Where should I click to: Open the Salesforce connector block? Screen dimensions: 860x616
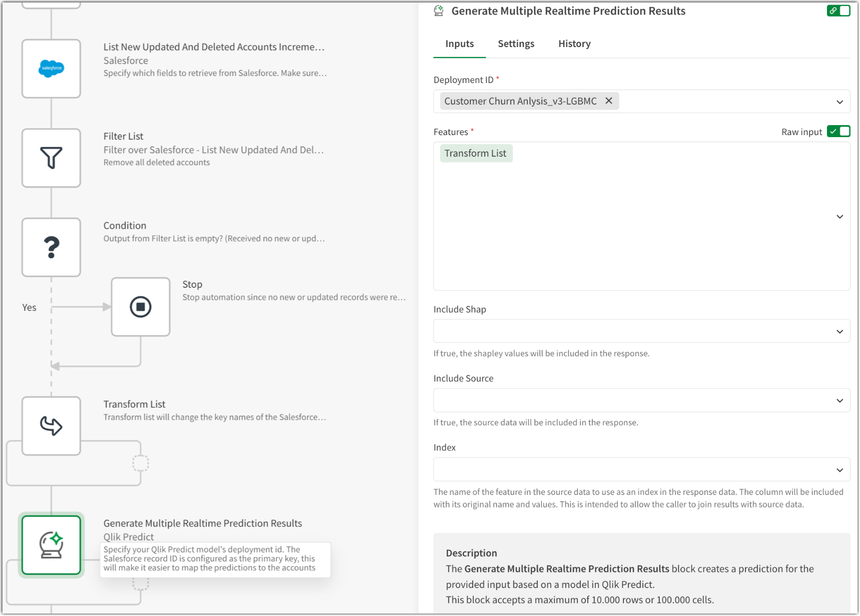tap(51, 68)
